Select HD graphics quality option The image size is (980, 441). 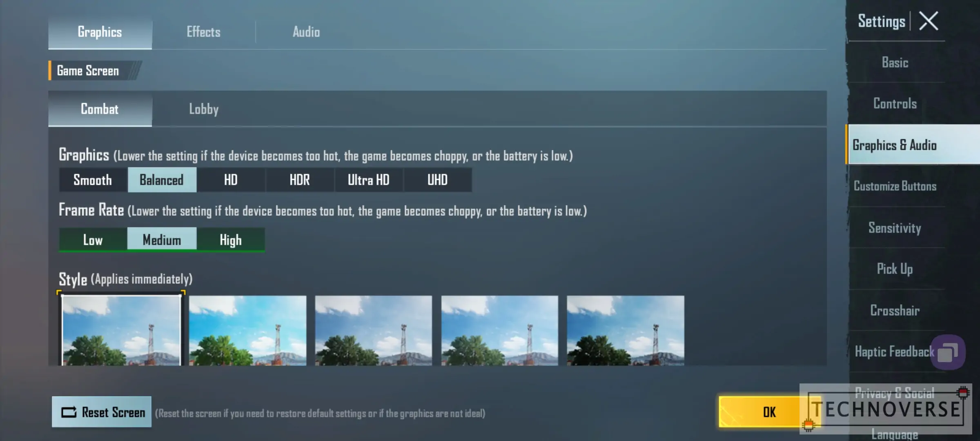(x=231, y=180)
